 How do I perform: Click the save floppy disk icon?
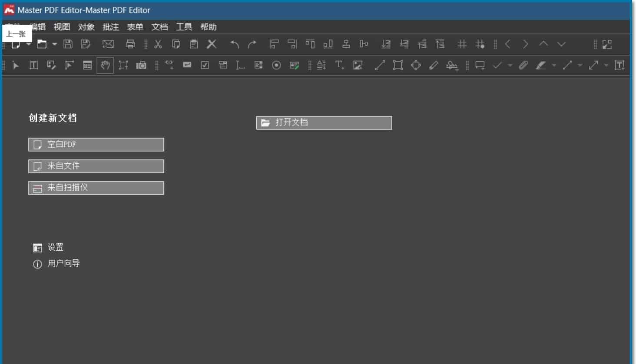coord(68,44)
